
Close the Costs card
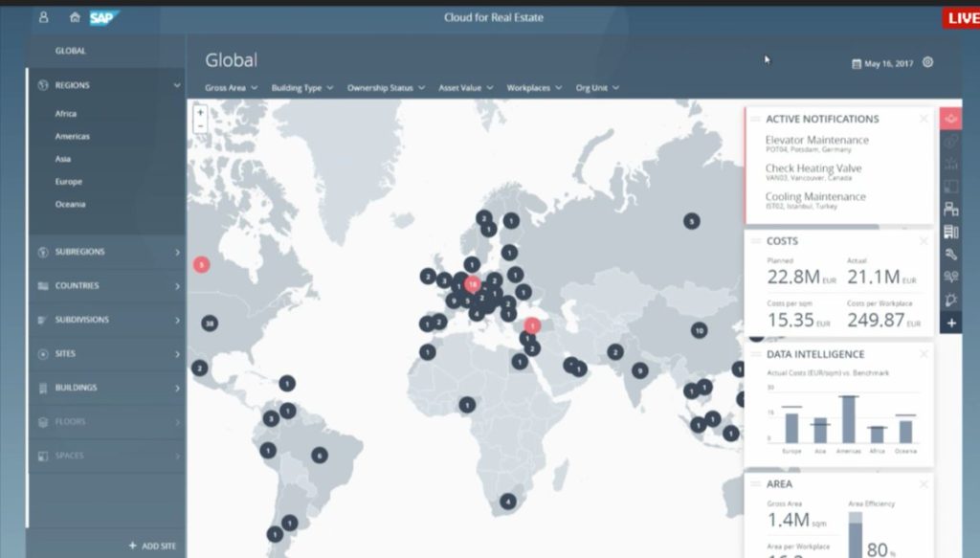coord(924,241)
